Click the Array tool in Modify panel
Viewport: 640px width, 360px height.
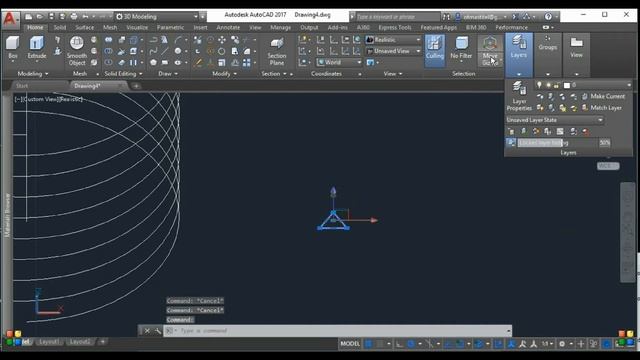(247, 62)
